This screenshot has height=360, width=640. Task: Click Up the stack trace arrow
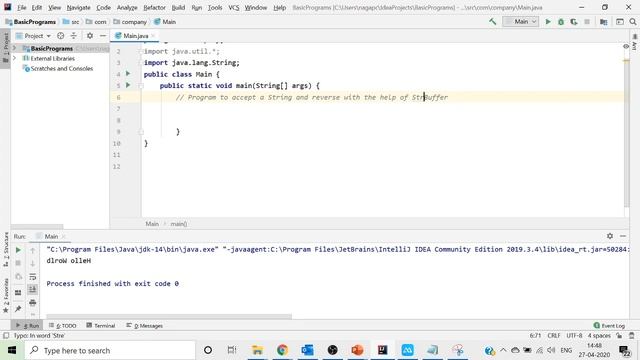pos(33,250)
